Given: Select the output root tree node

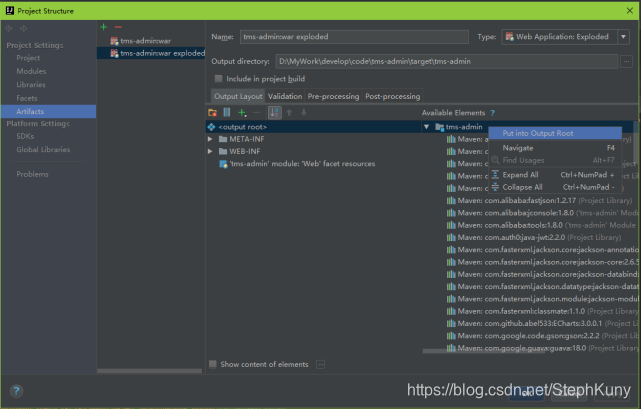Looking at the screenshot, I should (x=313, y=127).
